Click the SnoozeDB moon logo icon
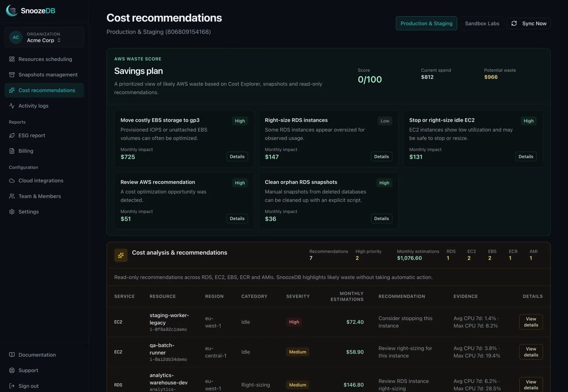Screen dimensions: 568x392 (12, 11)
